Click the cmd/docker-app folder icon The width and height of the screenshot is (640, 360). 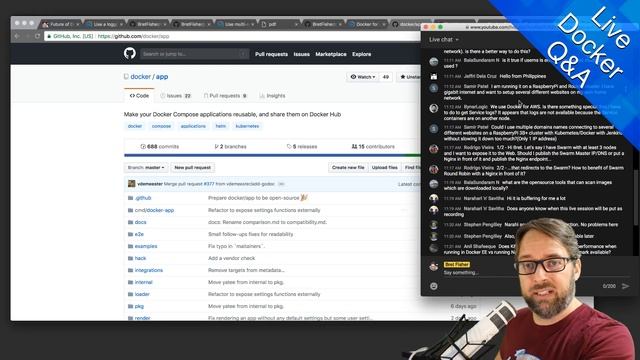pyautogui.click(x=130, y=210)
